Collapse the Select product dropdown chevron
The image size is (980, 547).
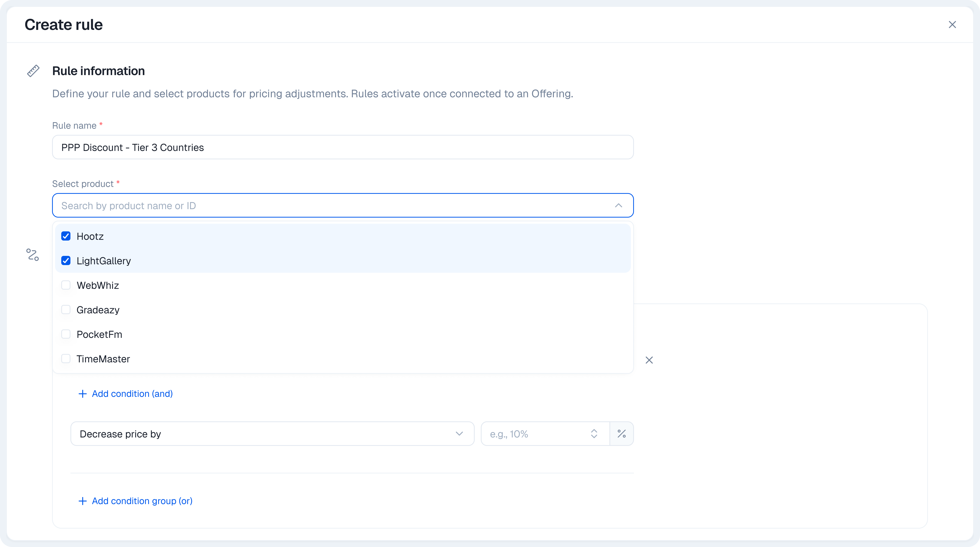coord(618,206)
